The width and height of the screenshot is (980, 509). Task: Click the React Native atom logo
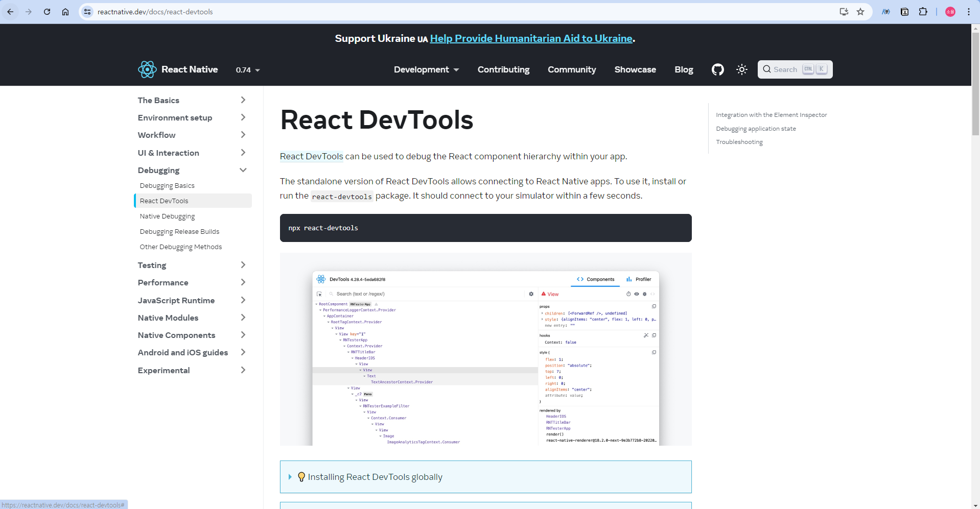[x=147, y=69]
